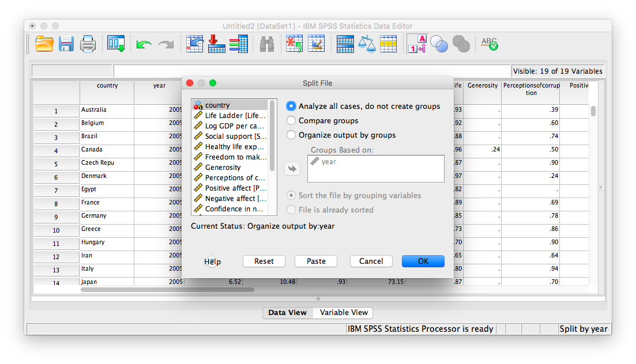Choose Organize output by groups
This screenshot has width=636, height=364.
(291, 135)
